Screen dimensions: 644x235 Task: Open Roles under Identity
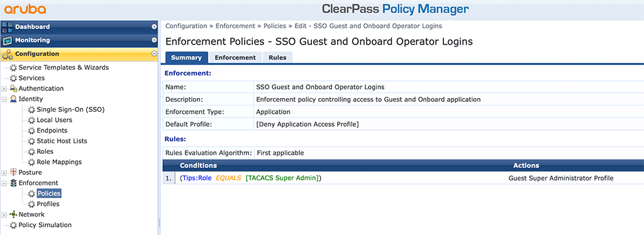click(x=45, y=151)
